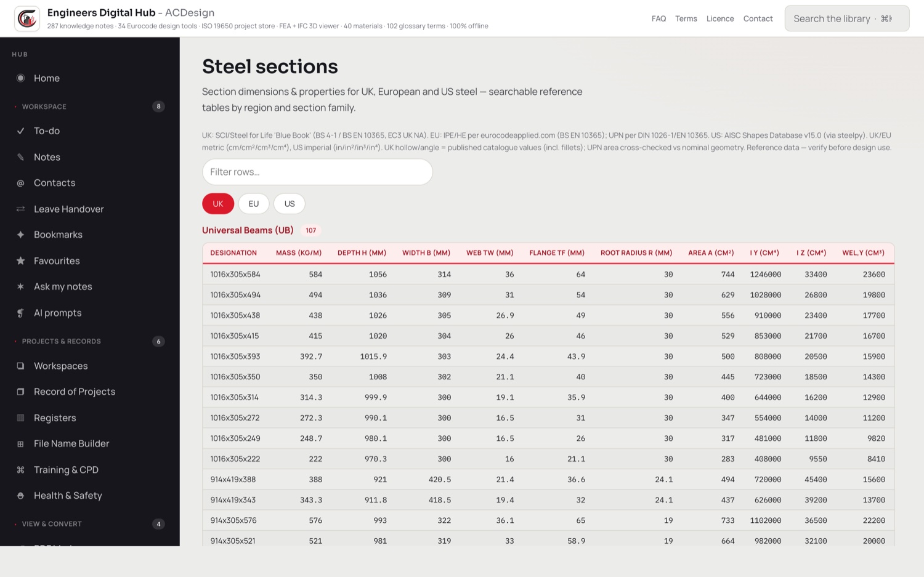Select the 1016x305x438 designation cell
This screenshot has height=577, width=924.
tap(235, 315)
